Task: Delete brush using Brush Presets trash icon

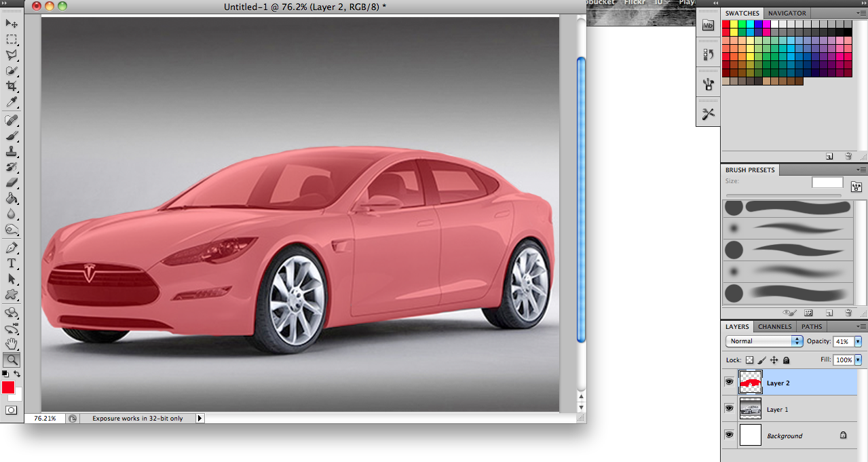Action: click(848, 313)
